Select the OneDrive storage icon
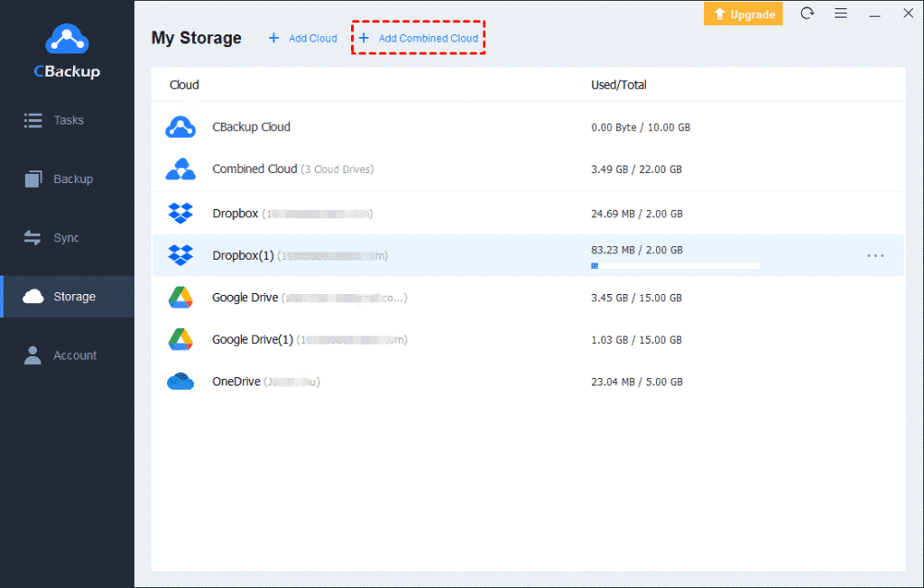 point(180,381)
